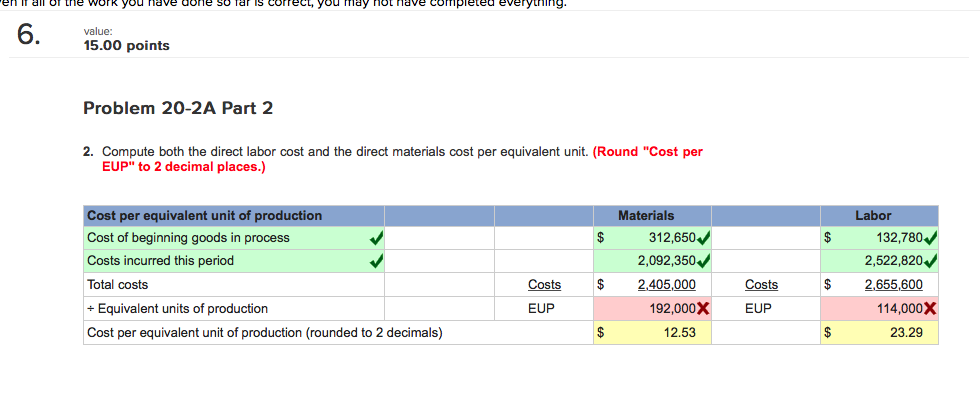This screenshot has width=980, height=416.
Task: Click the Materials column header
Action: point(646,215)
